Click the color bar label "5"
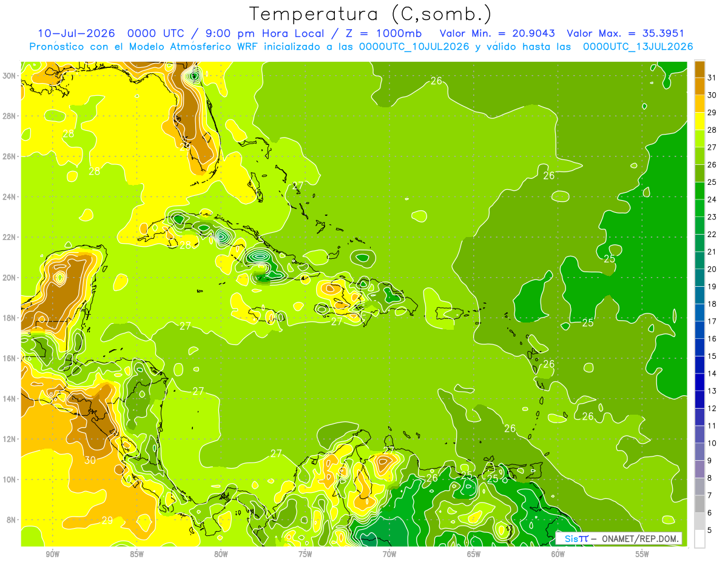Image resolution: width=728 pixels, height=562 pixels. click(710, 530)
